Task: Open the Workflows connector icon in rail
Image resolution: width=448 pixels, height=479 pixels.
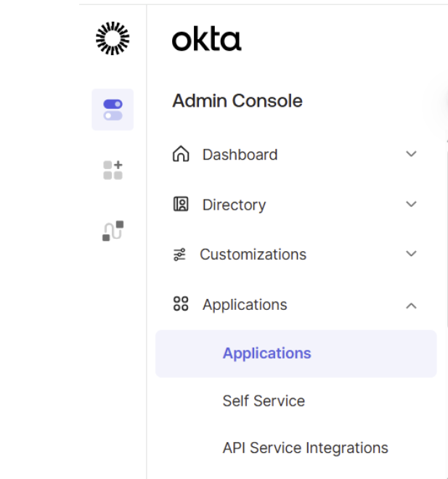Action: (x=113, y=231)
